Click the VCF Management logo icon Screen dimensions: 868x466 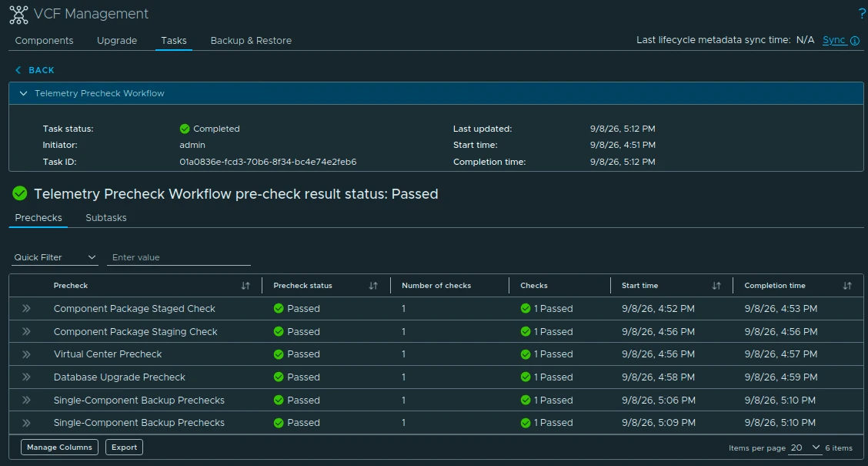[18, 15]
